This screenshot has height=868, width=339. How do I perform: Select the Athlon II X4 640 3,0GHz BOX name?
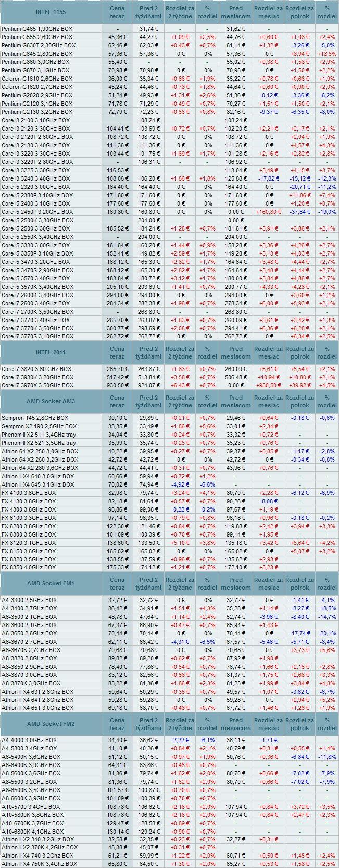coord(37,476)
